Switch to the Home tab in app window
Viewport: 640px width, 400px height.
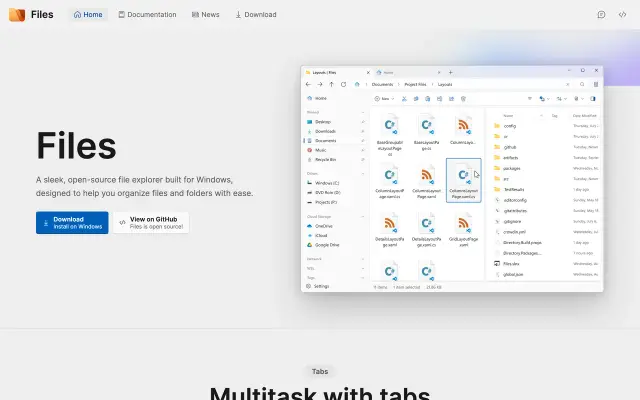click(408, 72)
